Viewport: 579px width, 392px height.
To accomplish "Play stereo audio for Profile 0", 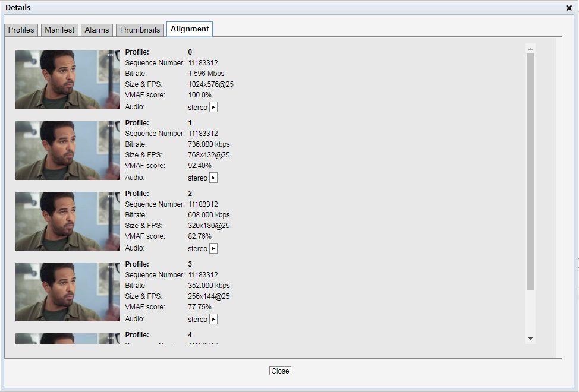I will click(x=213, y=108).
